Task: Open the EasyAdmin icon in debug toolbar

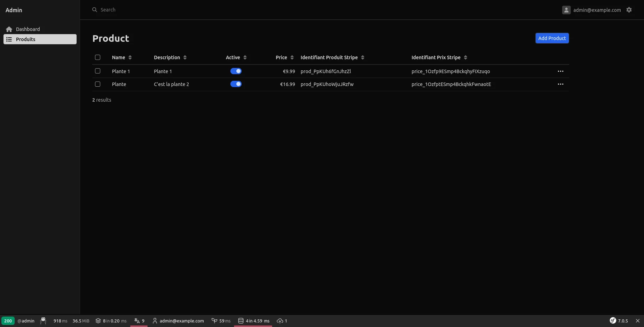Action: coord(43,321)
